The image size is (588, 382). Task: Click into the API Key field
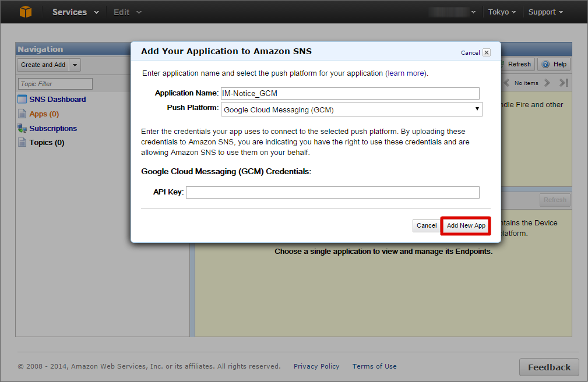[333, 192]
